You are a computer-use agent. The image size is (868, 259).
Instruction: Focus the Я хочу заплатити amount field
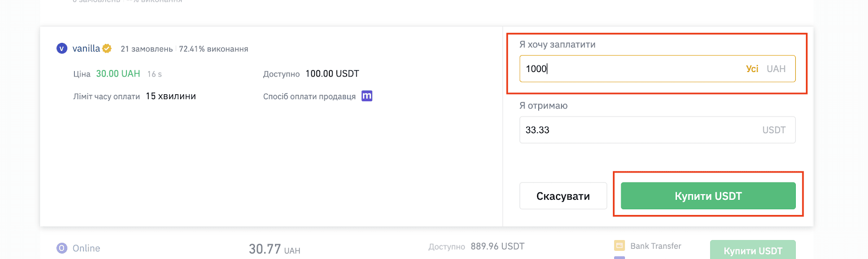click(658, 69)
